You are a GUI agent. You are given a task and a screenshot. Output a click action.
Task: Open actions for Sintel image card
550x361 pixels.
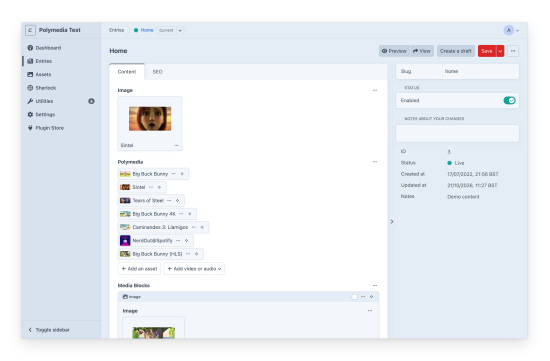point(176,145)
